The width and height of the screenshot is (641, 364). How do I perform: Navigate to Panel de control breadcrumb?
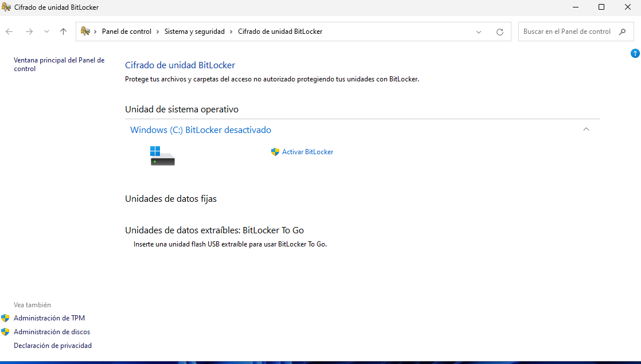[x=126, y=32]
